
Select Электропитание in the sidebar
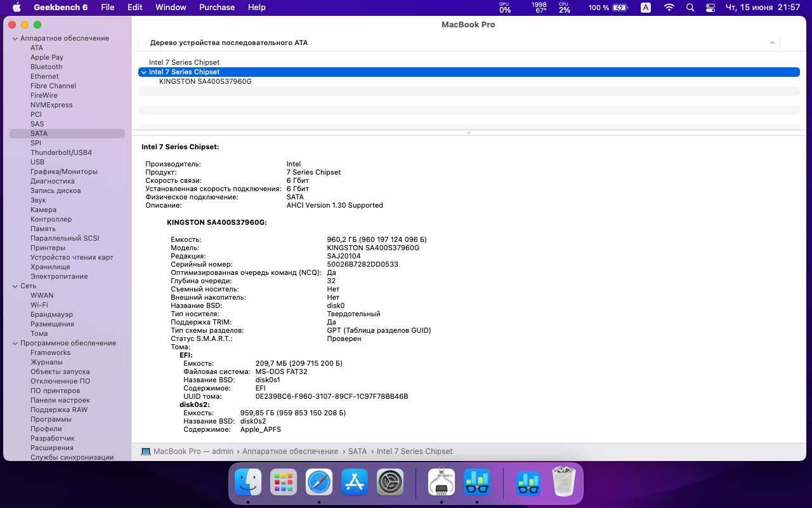59,276
